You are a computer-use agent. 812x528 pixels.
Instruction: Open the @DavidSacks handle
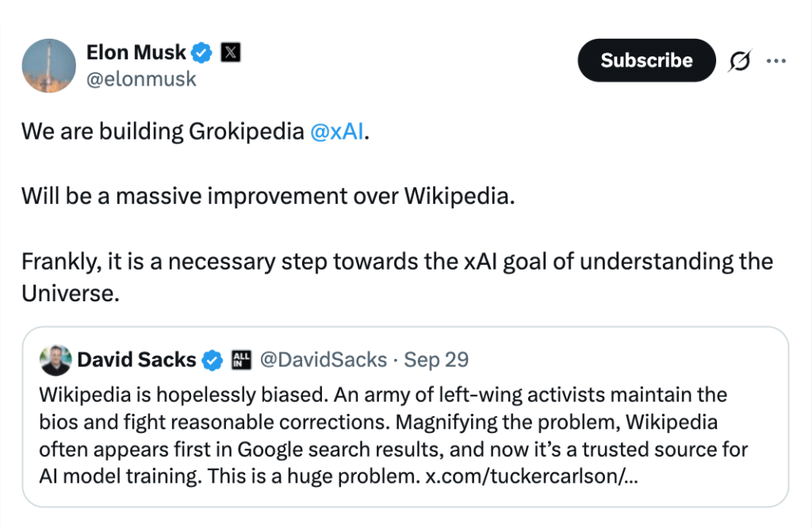coord(324,360)
